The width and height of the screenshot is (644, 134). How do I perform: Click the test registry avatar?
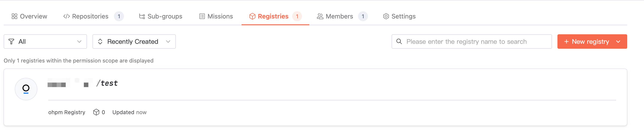[x=26, y=89]
